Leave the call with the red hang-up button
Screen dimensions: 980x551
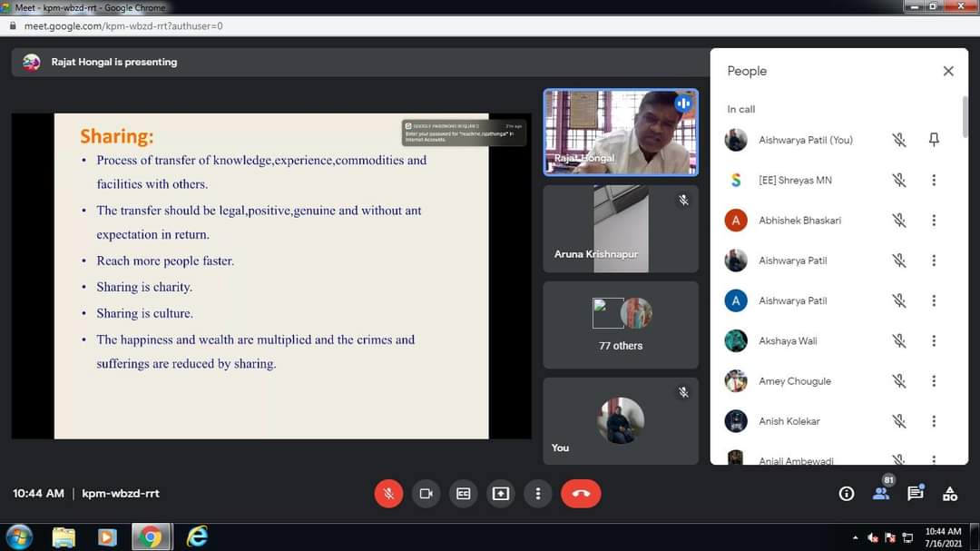coord(581,494)
